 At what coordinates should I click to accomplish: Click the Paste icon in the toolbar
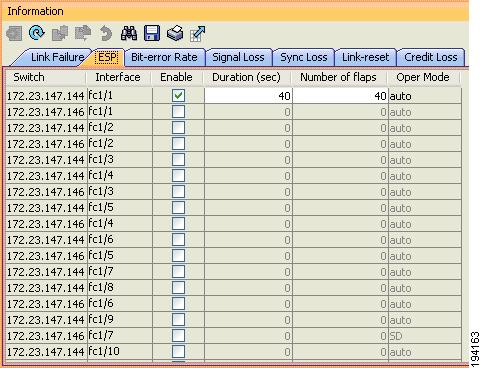click(83, 33)
